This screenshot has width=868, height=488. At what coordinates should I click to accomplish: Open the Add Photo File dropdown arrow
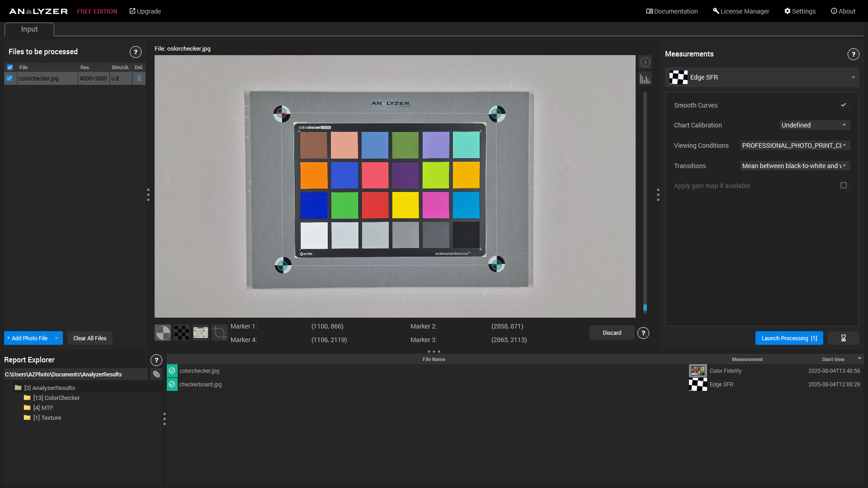coord(57,338)
